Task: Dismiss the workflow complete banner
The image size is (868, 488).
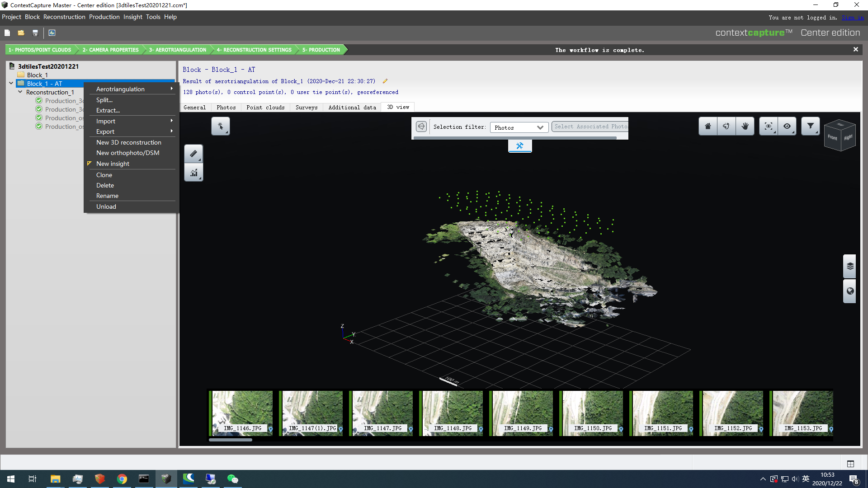Action: [x=856, y=49]
